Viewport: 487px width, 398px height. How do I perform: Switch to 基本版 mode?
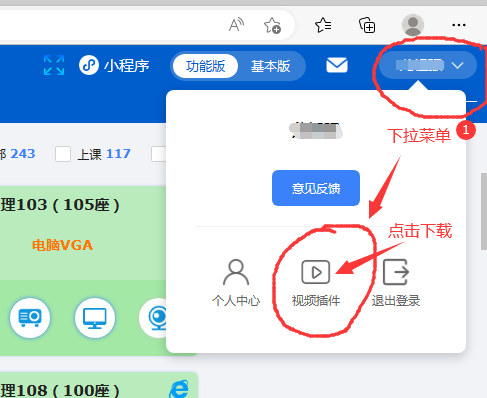(270, 66)
